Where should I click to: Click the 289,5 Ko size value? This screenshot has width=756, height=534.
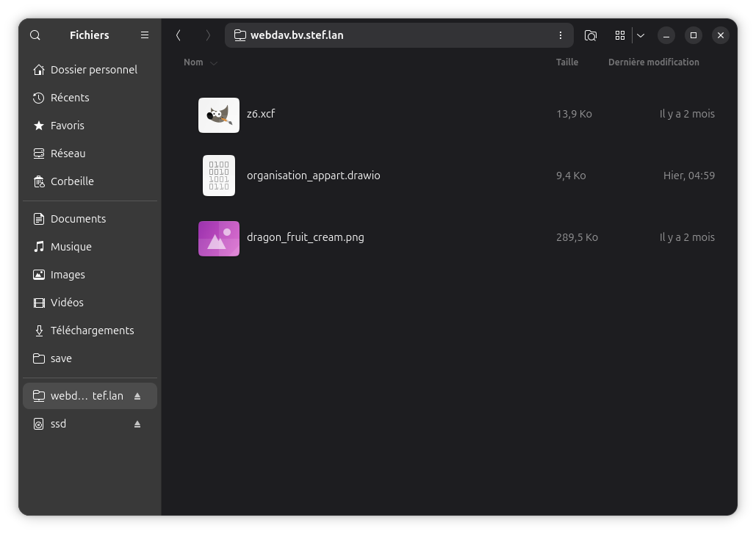[x=577, y=237]
